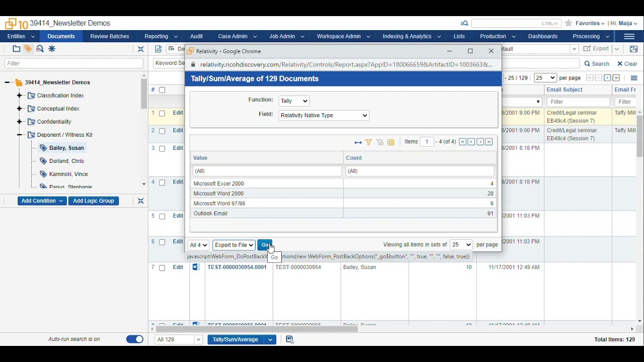Click the Search button
The image size is (644, 362).
point(597,64)
